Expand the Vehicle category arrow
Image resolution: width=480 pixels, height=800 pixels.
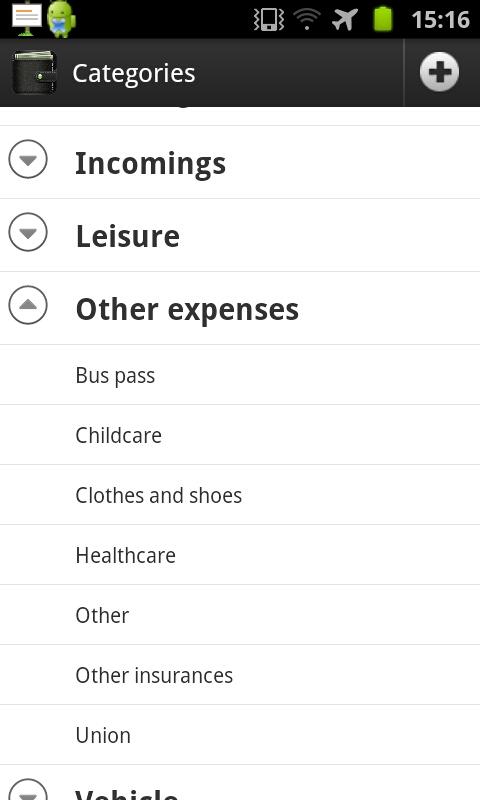click(28, 789)
